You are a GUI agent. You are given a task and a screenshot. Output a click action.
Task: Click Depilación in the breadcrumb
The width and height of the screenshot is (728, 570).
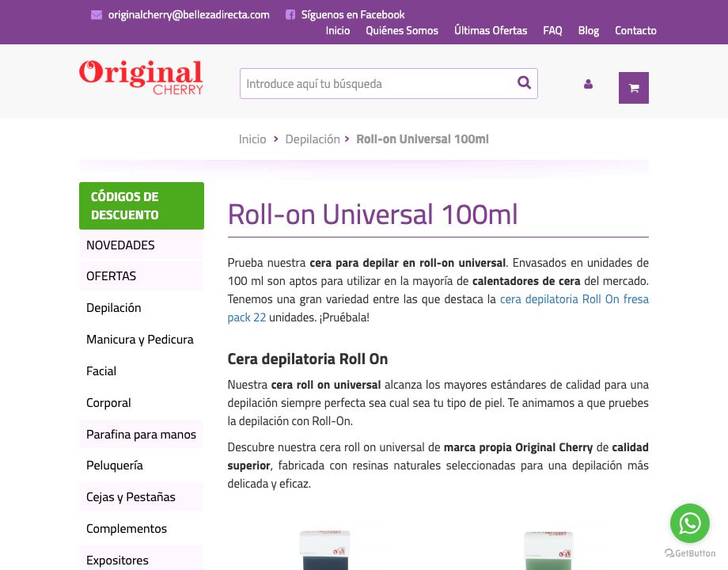tap(313, 139)
